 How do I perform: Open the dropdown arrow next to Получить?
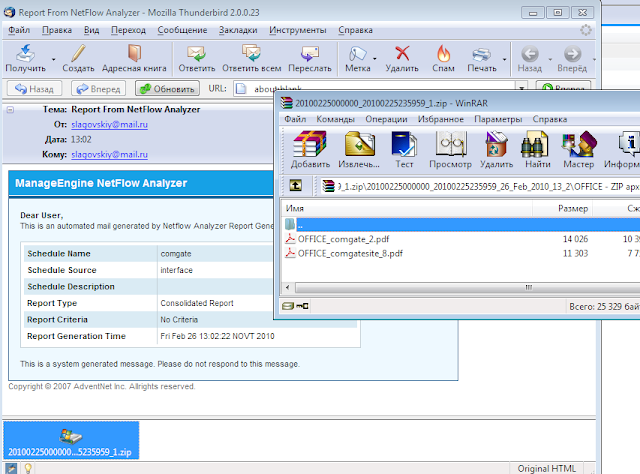point(53,60)
